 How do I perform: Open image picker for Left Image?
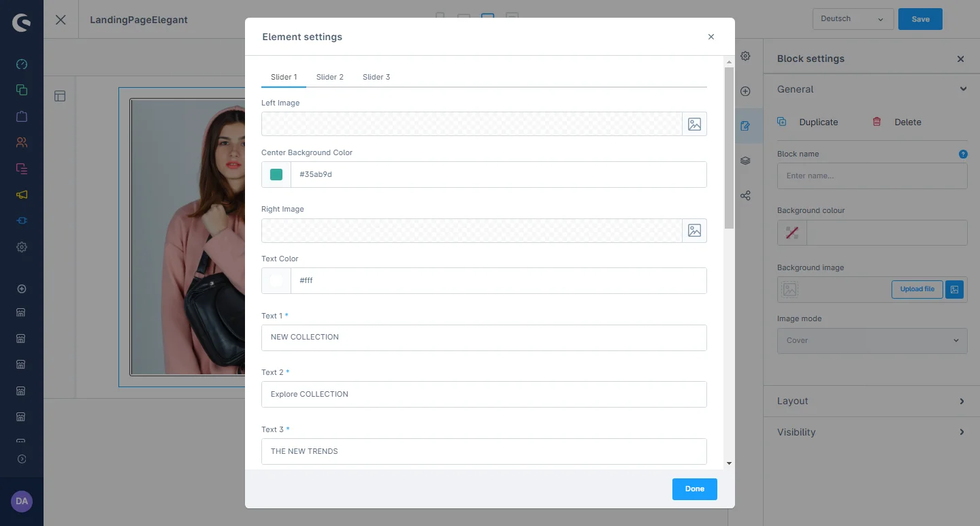(x=694, y=124)
